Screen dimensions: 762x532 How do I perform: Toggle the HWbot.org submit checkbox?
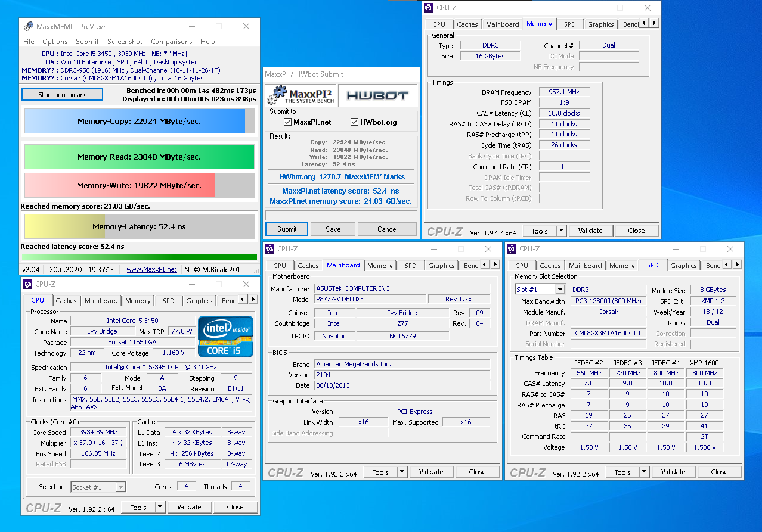coord(355,122)
